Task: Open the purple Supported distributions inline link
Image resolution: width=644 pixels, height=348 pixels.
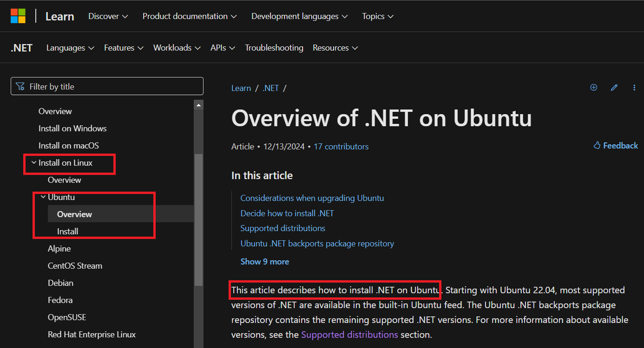Action: tap(349, 335)
